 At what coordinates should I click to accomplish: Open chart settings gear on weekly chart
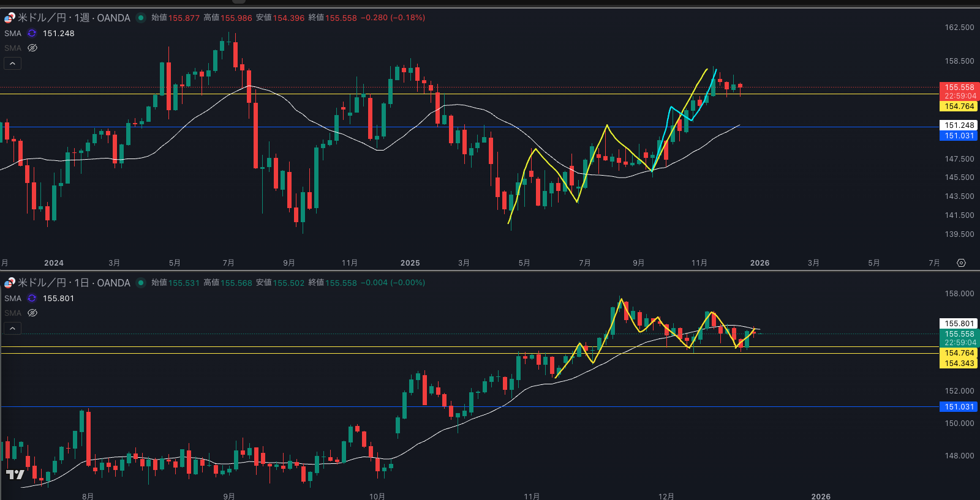click(961, 263)
